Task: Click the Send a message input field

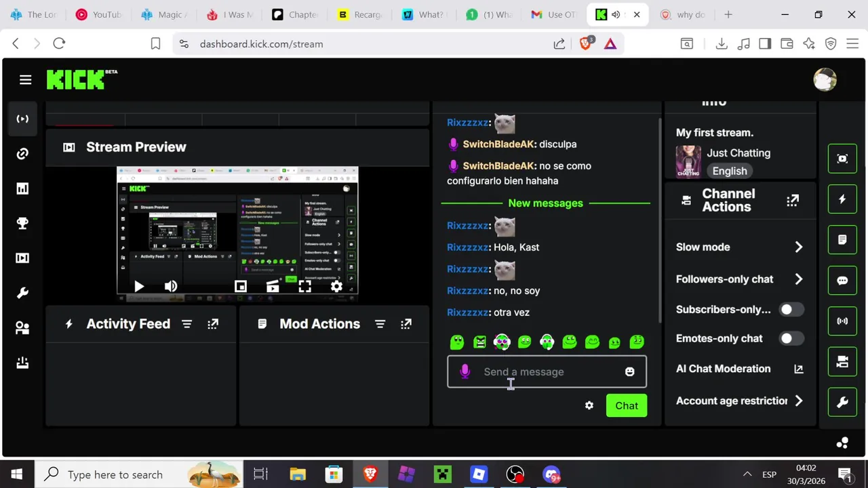Action: tap(547, 371)
